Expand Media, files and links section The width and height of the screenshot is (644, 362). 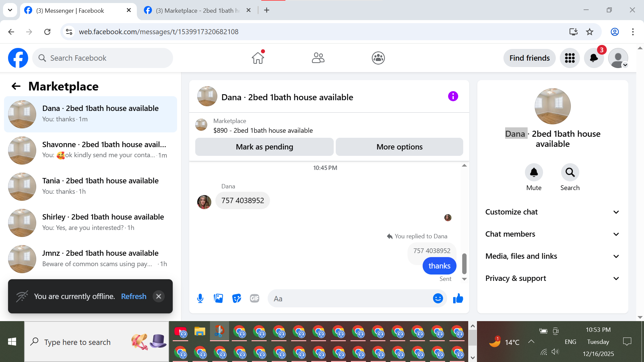click(552, 256)
